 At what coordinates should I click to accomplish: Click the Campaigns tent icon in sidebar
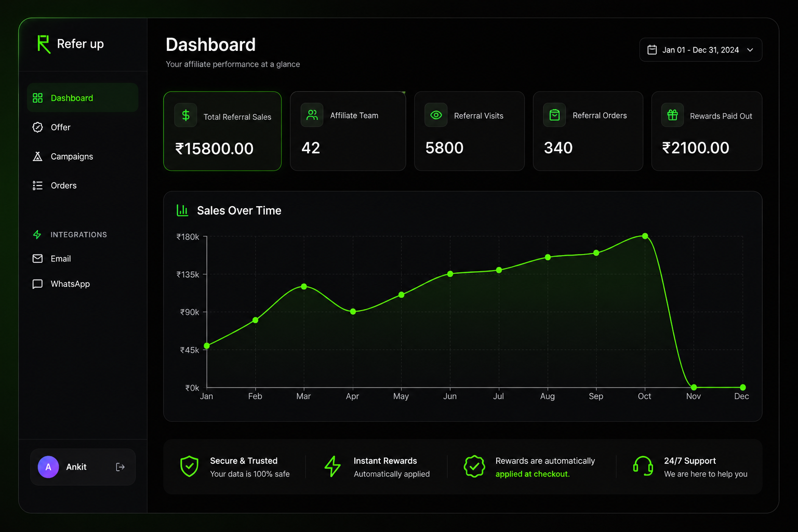coord(37,156)
